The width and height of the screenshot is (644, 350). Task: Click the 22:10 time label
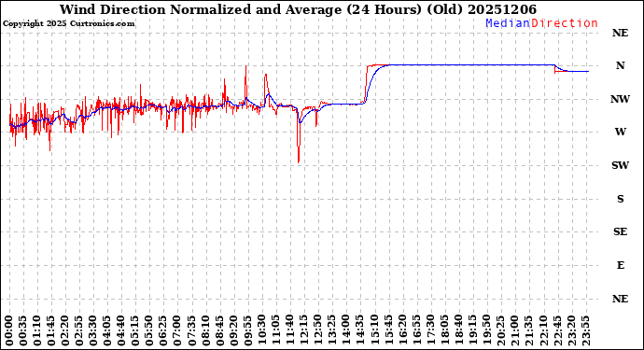point(543,330)
